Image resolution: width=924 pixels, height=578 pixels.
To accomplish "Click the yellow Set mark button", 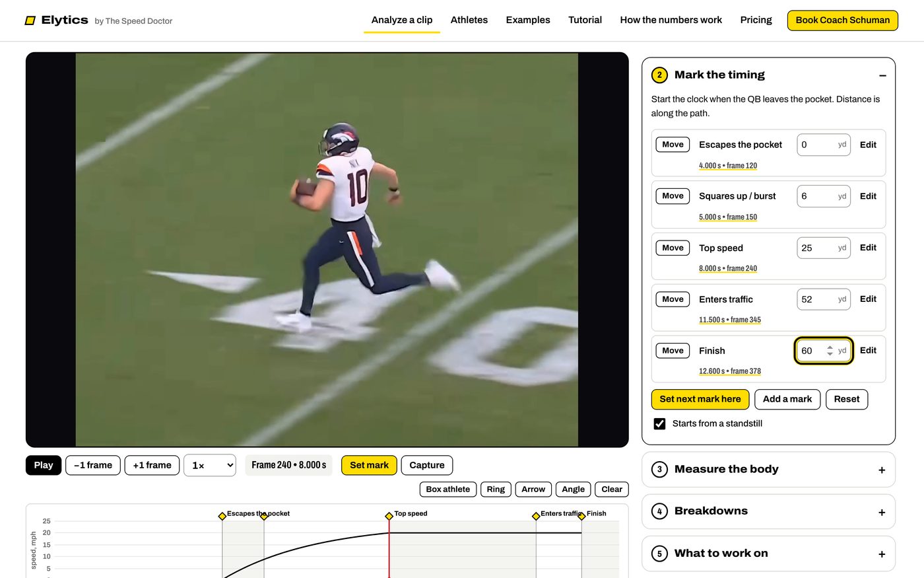I will coord(369,465).
